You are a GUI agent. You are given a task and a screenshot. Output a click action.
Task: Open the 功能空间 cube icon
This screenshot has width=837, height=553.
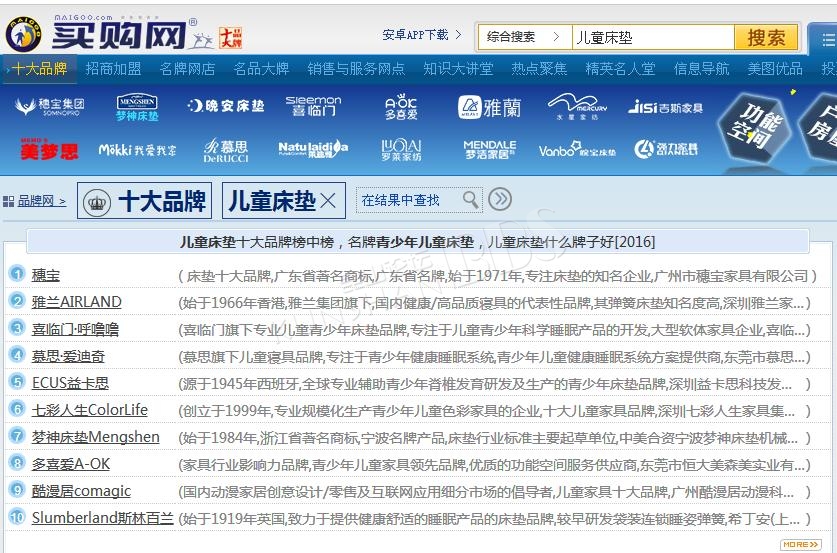757,128
